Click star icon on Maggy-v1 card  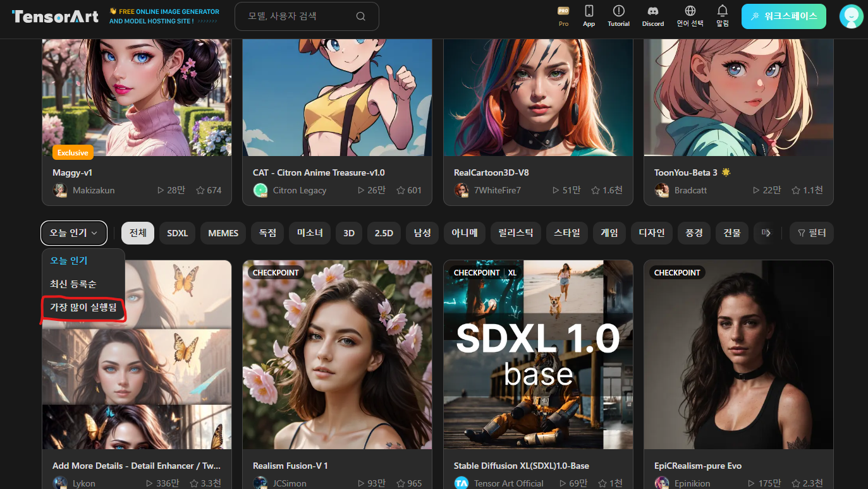pos(200,190)
